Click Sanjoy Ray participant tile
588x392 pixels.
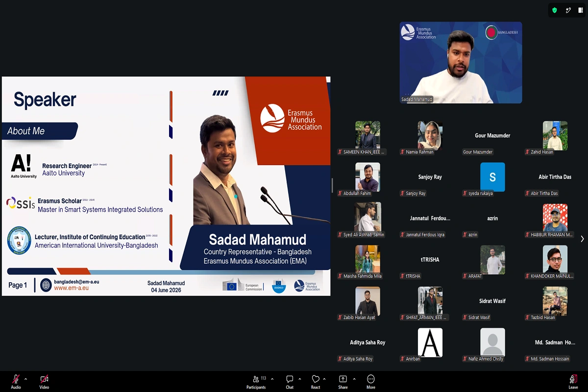click(x=430, y=179)
